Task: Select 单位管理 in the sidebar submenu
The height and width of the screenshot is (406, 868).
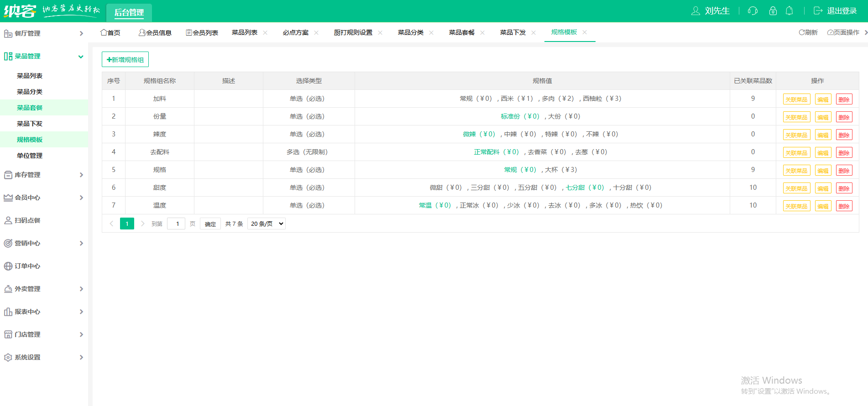Action: [x=30, y=156]
